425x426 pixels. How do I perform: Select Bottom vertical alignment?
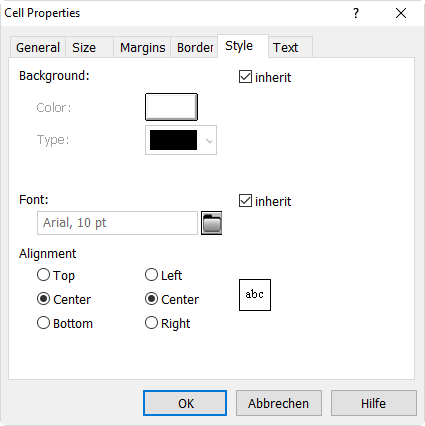(43, 323)
